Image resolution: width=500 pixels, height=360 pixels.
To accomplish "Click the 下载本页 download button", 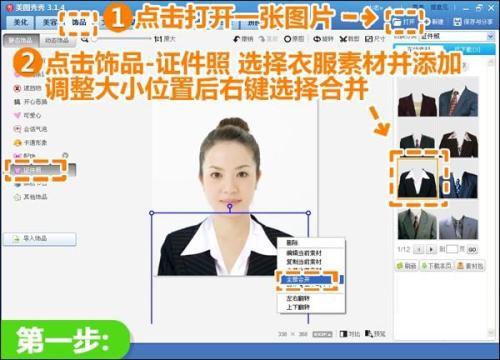I will (x=437, y=266).
